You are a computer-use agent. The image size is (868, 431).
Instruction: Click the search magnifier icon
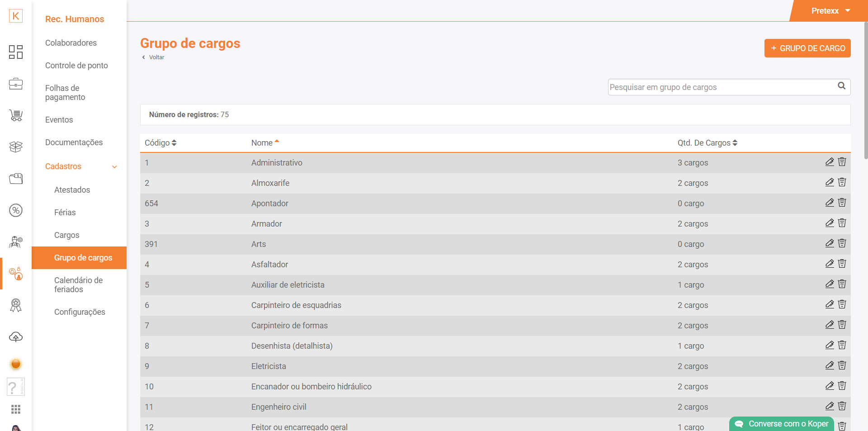841,86
